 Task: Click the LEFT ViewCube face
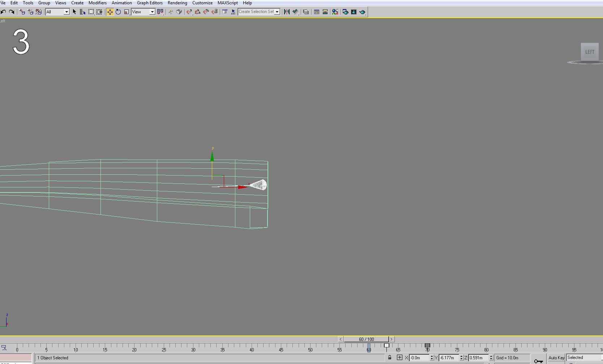click(590, 52)
